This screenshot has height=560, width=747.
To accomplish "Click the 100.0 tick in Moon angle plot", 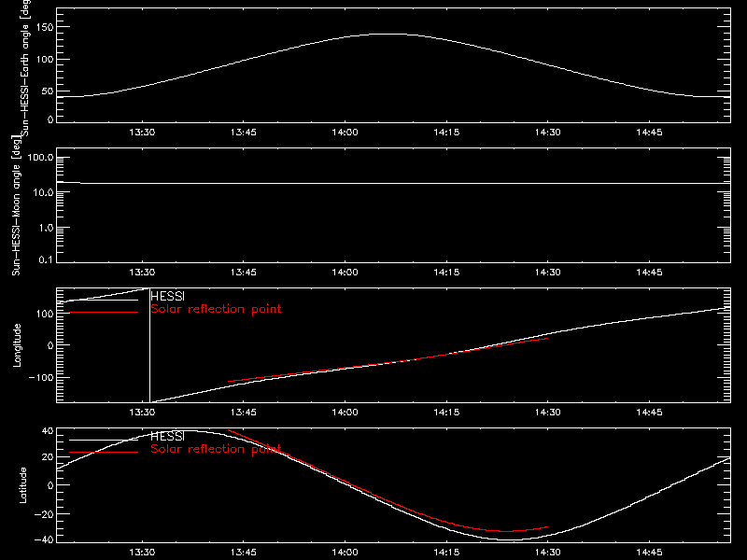I will pyautogui.click(x=40, y=158).
